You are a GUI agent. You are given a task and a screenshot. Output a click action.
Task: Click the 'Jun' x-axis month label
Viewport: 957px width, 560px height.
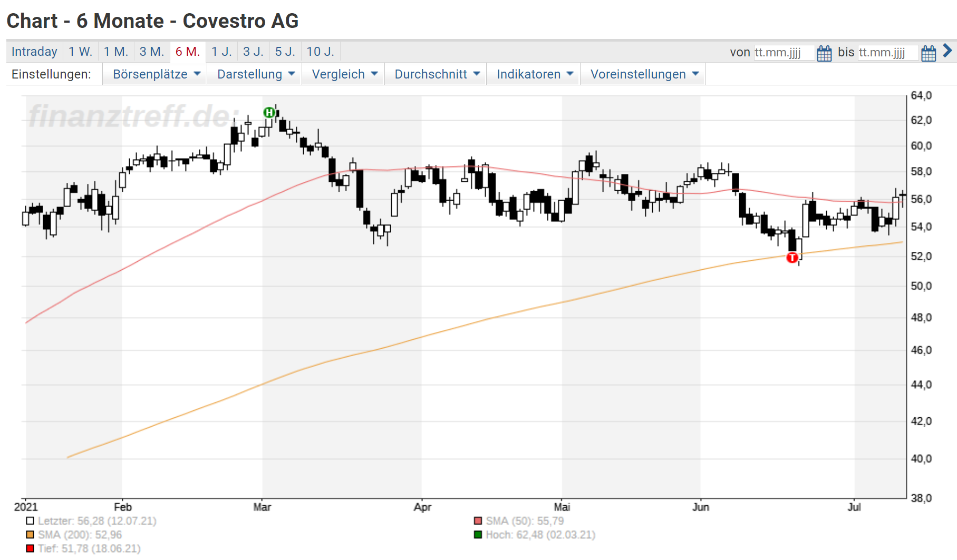[x=701, y=507]
